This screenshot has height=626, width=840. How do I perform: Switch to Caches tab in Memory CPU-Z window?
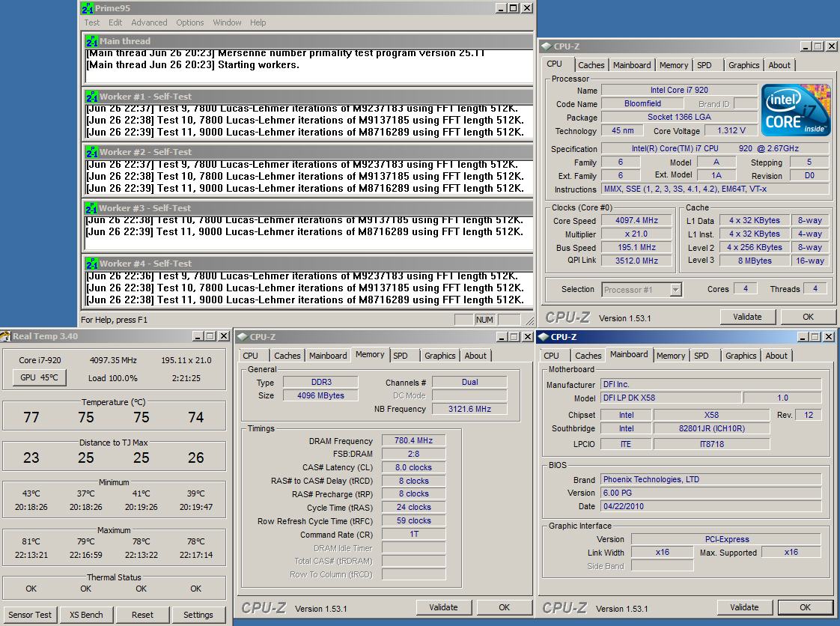(x=287, y=356)
